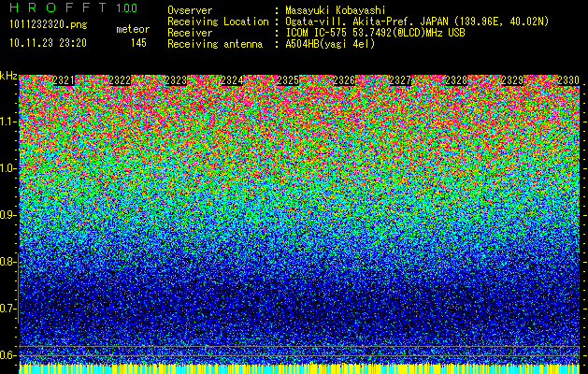This screenshot has width=588, height=374.
Task: Click the 2322 time marker
Action: pyautogui.click(x=120, y=80)
